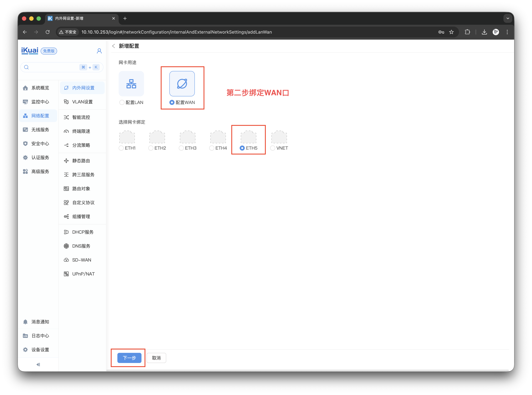
Task: Select the ETH1 radio button
Action: (x=121, y=148)
